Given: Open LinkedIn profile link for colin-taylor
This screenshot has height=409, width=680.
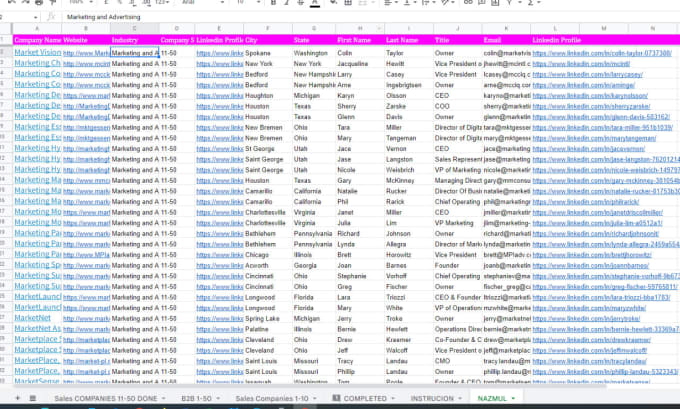Looking at the screenshot, I should [602, 53].
